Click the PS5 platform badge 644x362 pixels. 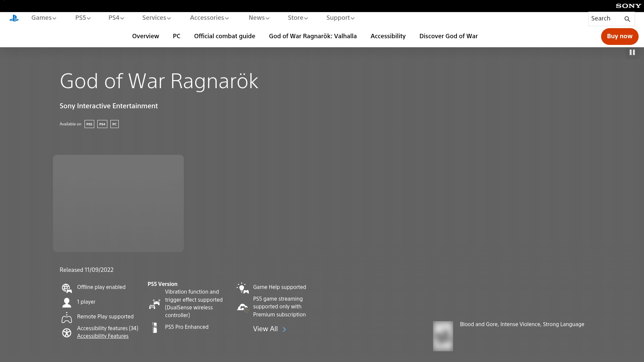click(x=89, y=124)
